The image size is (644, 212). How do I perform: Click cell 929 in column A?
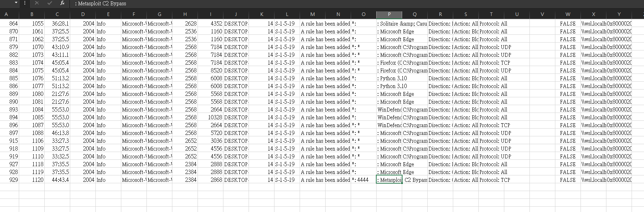pyautogui.click(x=10, y=180)
